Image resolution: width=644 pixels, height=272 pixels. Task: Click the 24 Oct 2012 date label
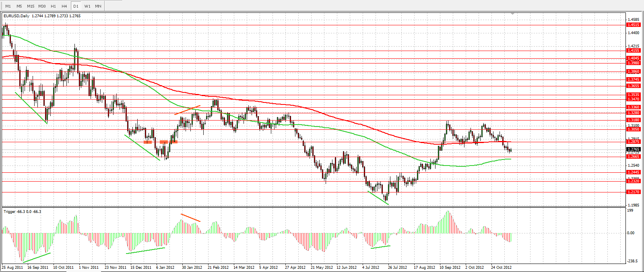[x=502, y=267]
